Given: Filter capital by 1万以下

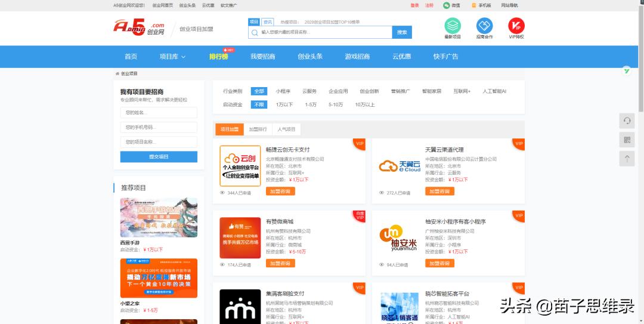Looking at the screenshot, I should (284, 104).
